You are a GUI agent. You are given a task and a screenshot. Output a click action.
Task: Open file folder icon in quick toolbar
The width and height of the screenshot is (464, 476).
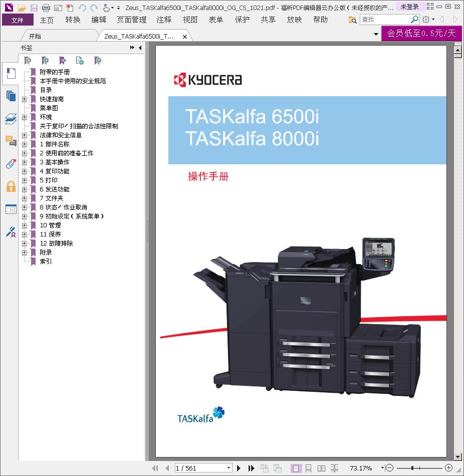point(22,8)
